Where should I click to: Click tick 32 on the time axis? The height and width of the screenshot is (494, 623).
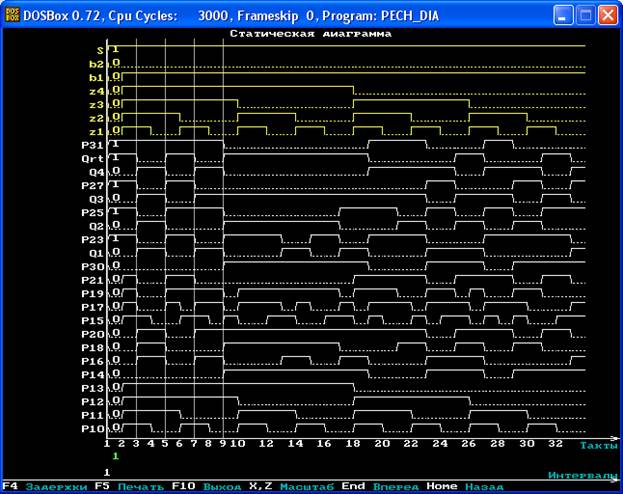557,443
